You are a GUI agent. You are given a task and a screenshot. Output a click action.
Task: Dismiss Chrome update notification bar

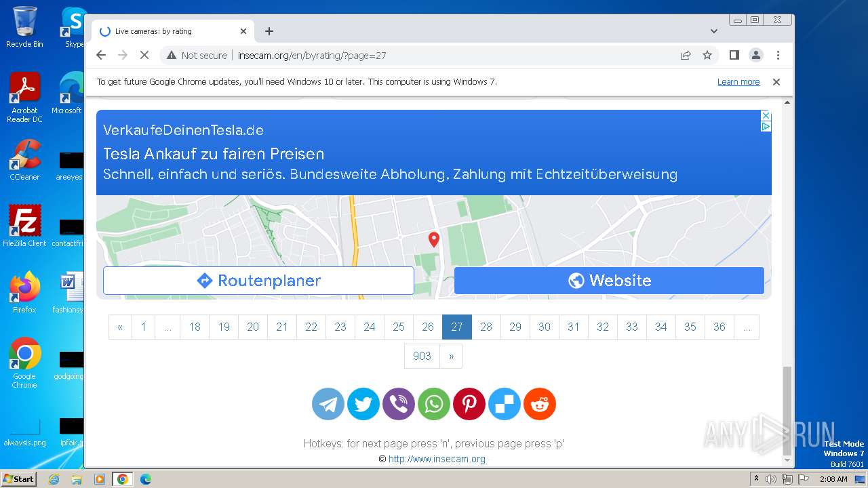tap(776, 81)
